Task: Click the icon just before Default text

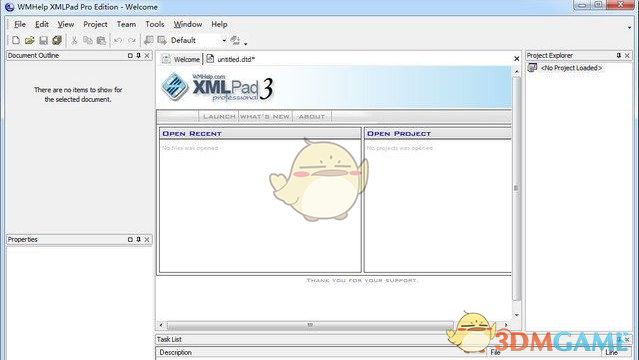Action: click(162, 40)
